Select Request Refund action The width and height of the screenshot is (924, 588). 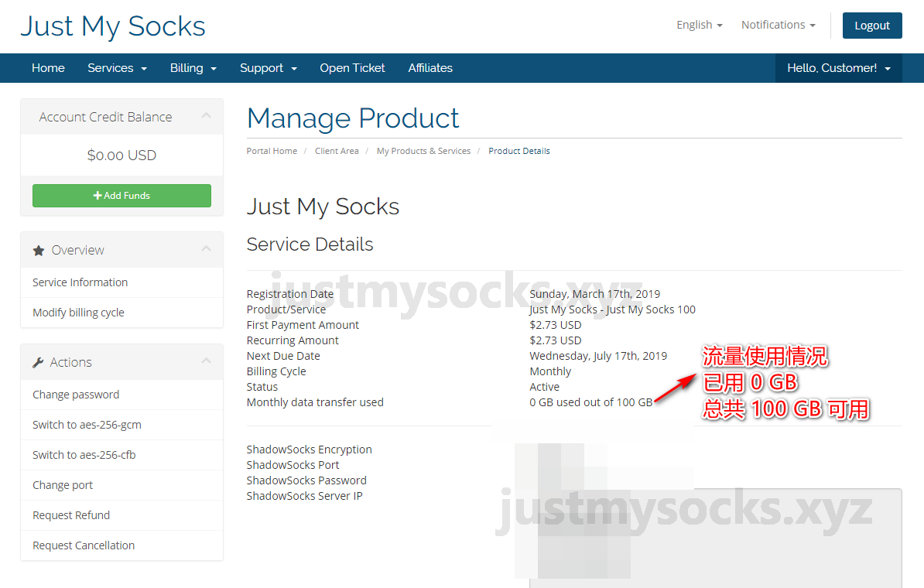122,515
